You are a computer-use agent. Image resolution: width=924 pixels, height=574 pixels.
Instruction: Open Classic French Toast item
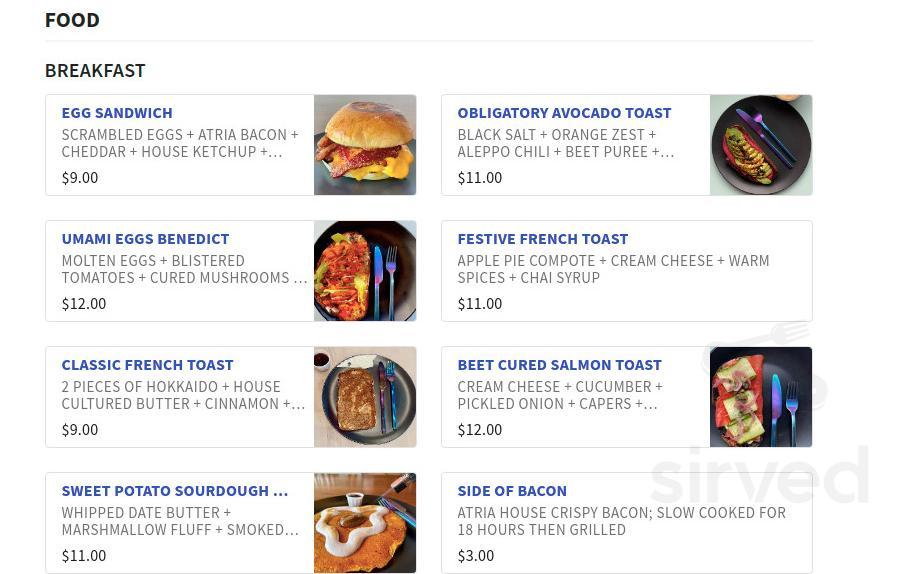coord(147,365)
